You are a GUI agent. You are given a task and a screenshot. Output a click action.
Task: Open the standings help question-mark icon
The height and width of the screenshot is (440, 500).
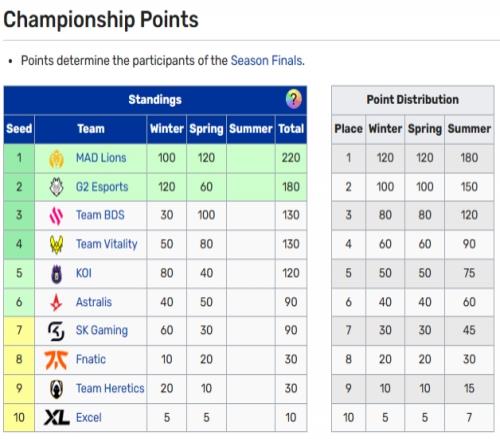point(294,99)
